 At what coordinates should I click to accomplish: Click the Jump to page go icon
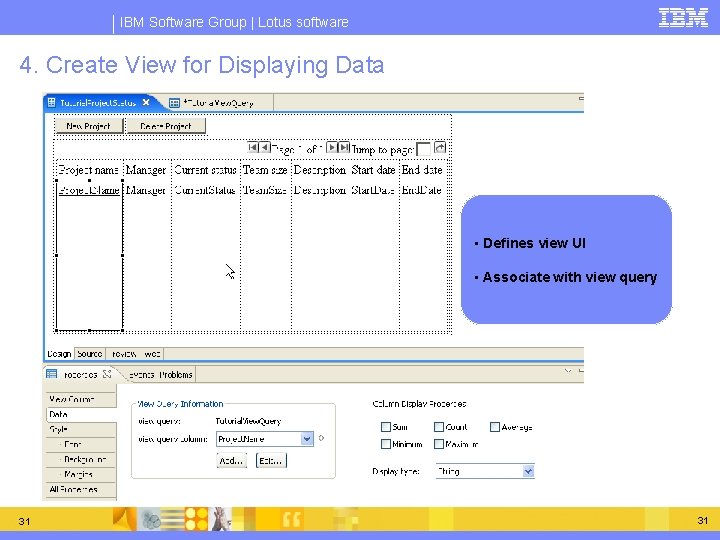(x=440, y=147)
